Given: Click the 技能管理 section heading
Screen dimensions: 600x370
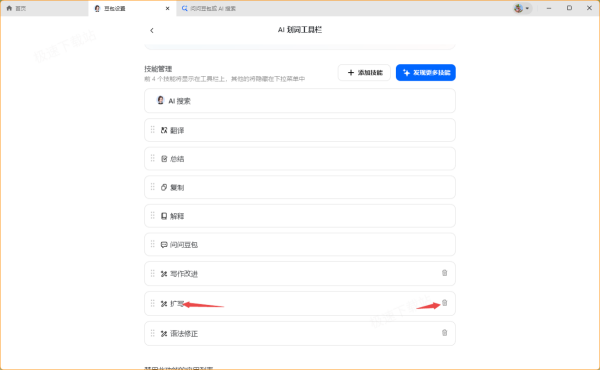Looking at the screenshot, I should pos(158,69).
